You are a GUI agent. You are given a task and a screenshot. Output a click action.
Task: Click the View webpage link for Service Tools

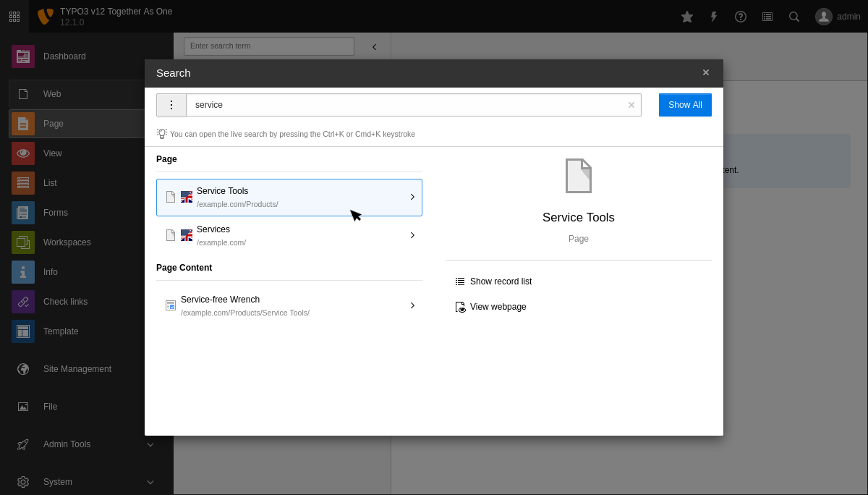coord(498,306)
